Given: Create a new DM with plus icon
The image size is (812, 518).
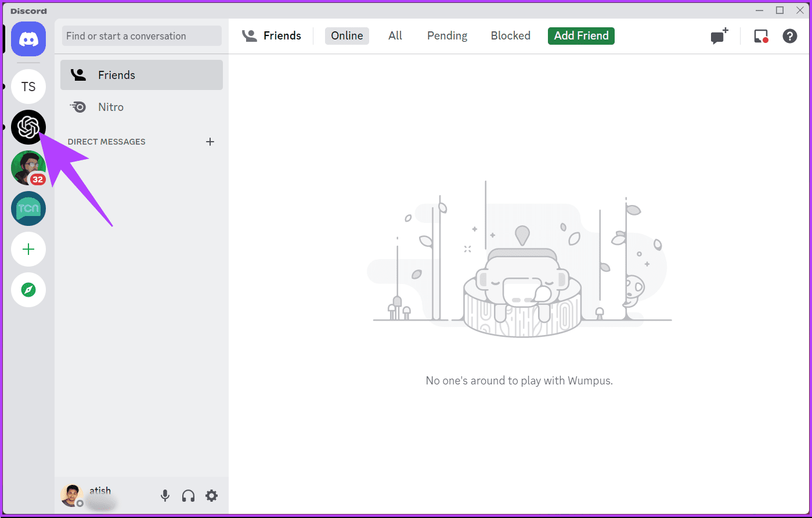Looking at the screenshot, I should (210, 142).
